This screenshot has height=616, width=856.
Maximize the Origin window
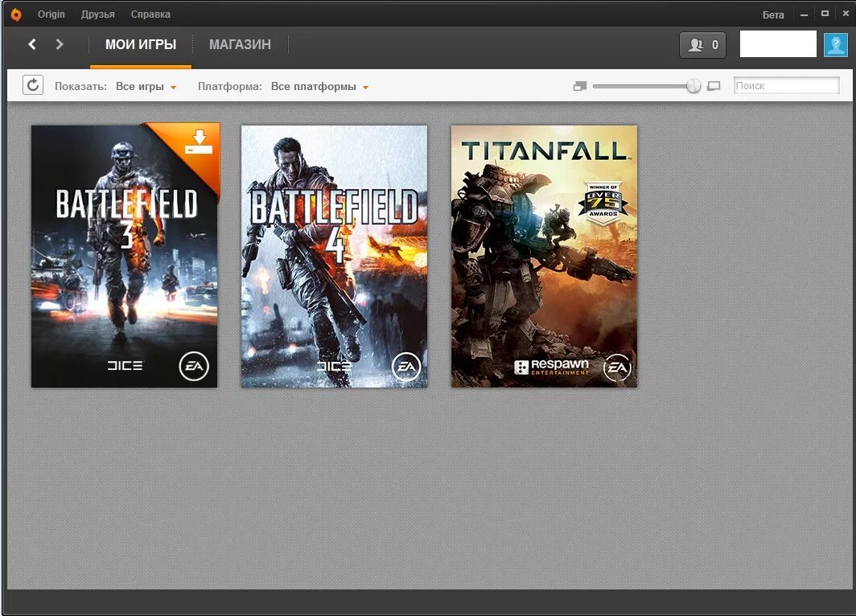(825, 14)
